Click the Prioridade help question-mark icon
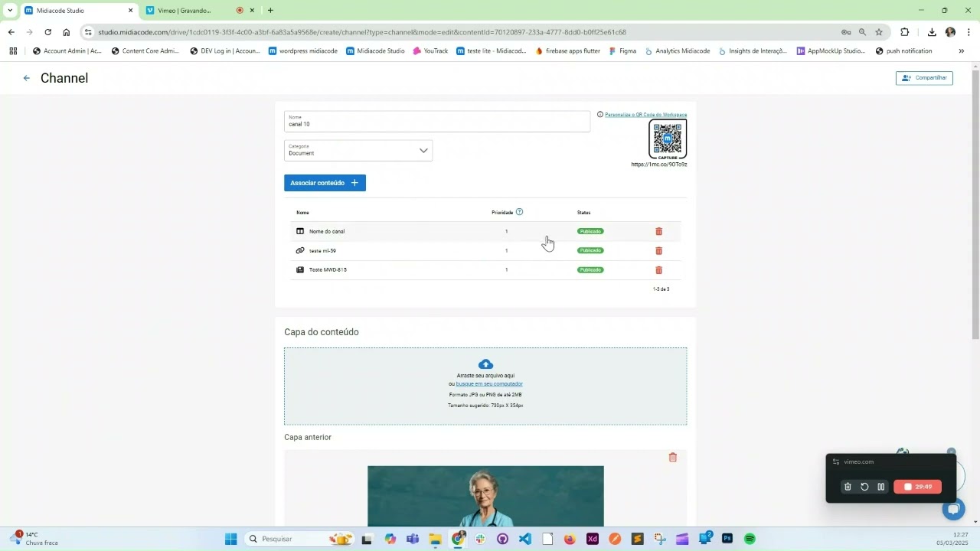Screen dimensions: 980x551 click(519, 212)
